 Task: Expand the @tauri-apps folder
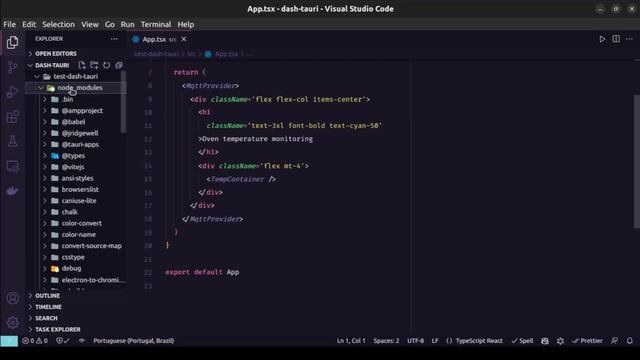click(x=76, y=144)
